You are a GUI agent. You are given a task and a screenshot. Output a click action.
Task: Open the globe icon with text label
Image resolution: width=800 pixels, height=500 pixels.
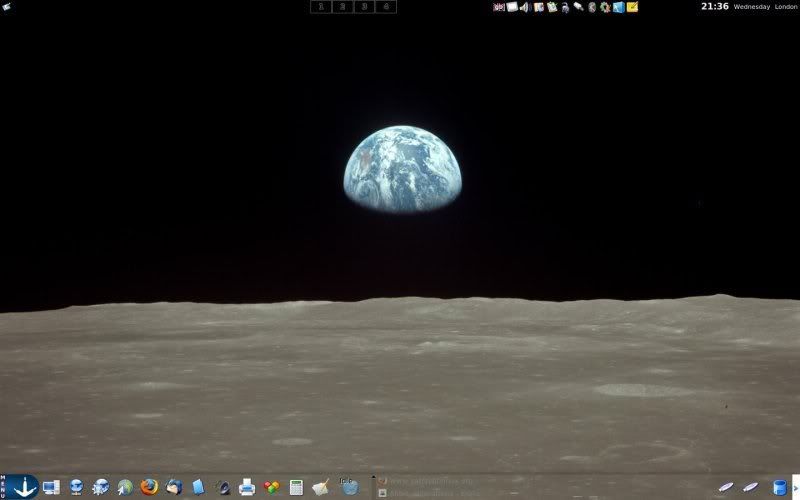(x=349, y=486)
